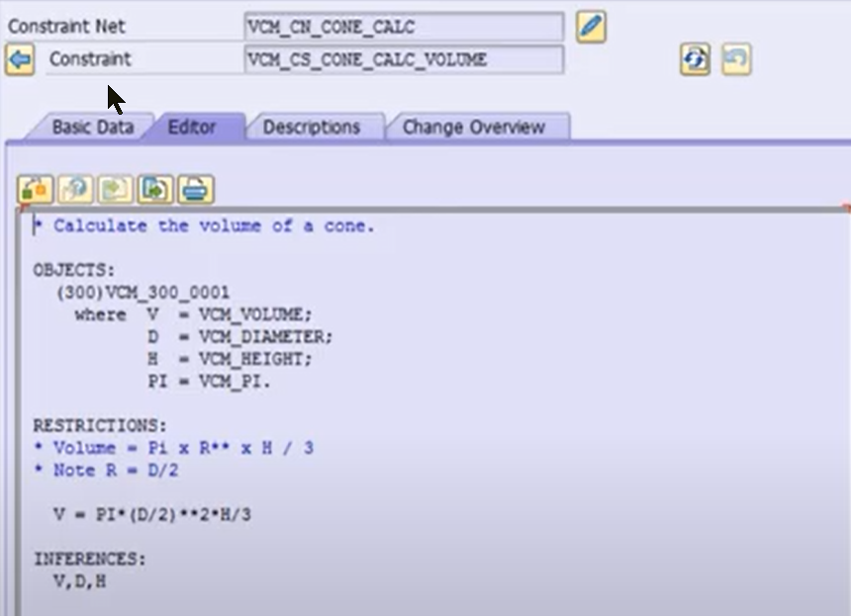Click the comment line 'Calculate the volume of a cone.'
The image size is (851, 616).
tap(204, 225)
